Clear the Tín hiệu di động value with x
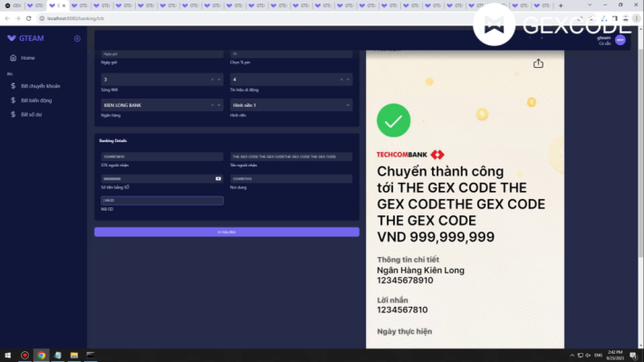The image size is (644, 362). pyautogui.click(x=341, y=80)
